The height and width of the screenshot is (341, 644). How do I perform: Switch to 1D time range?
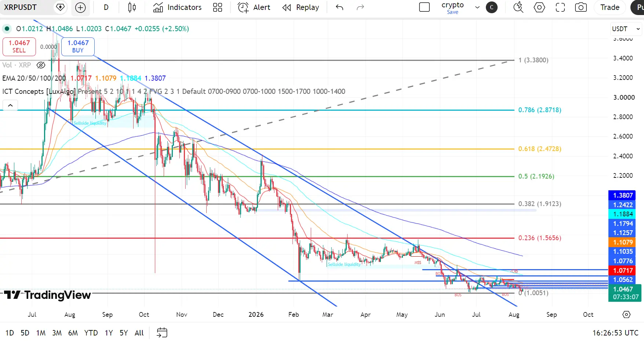pyautogui.click(x=10, y=333)
